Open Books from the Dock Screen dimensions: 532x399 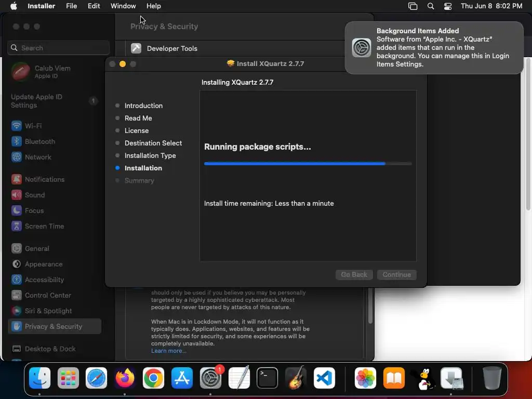coord(394,378)
